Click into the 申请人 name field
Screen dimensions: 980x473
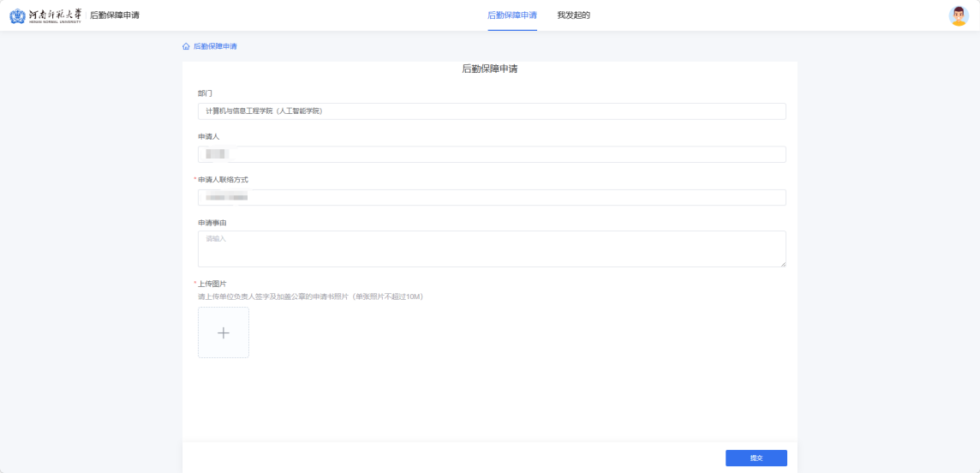[x=492, y=154]
